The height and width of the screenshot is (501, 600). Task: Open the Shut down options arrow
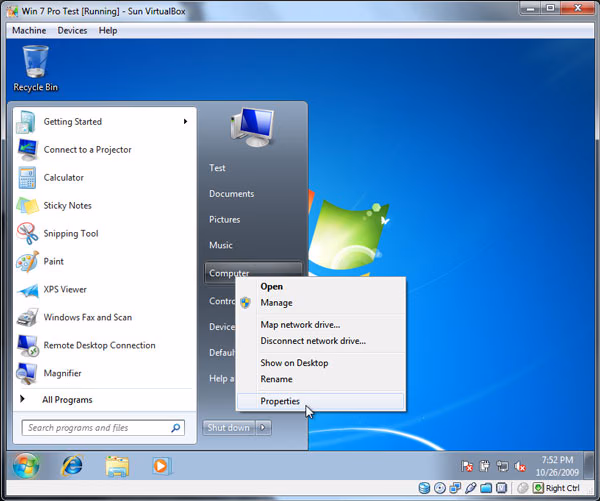pos(263,428)
